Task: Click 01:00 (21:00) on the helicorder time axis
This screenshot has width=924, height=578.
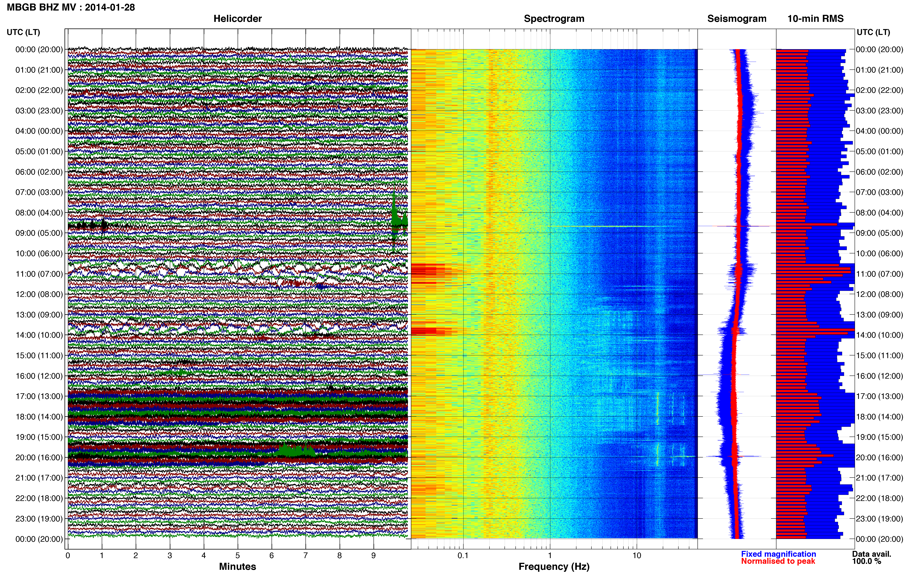Action: [39, 70]
